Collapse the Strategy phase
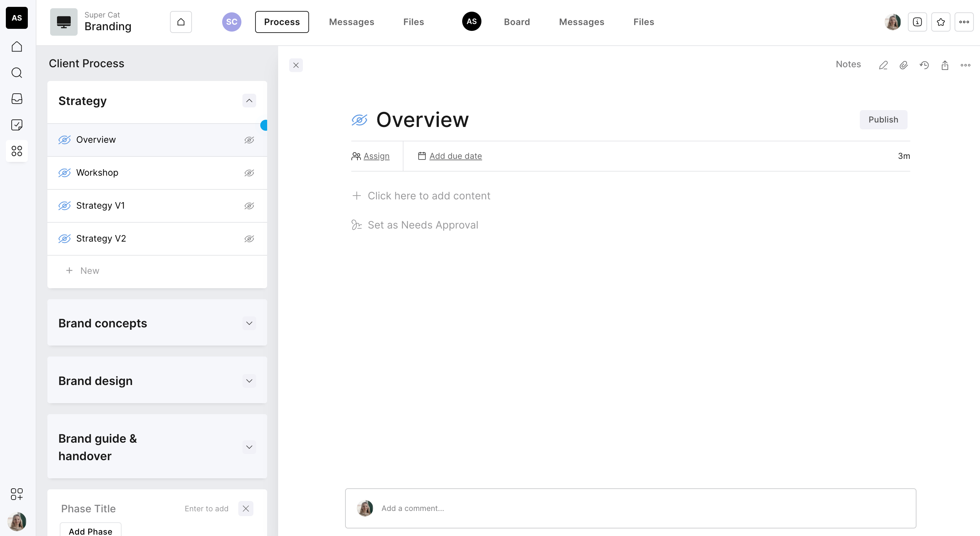This screenshot has width=980, height=536. point(249,101)
